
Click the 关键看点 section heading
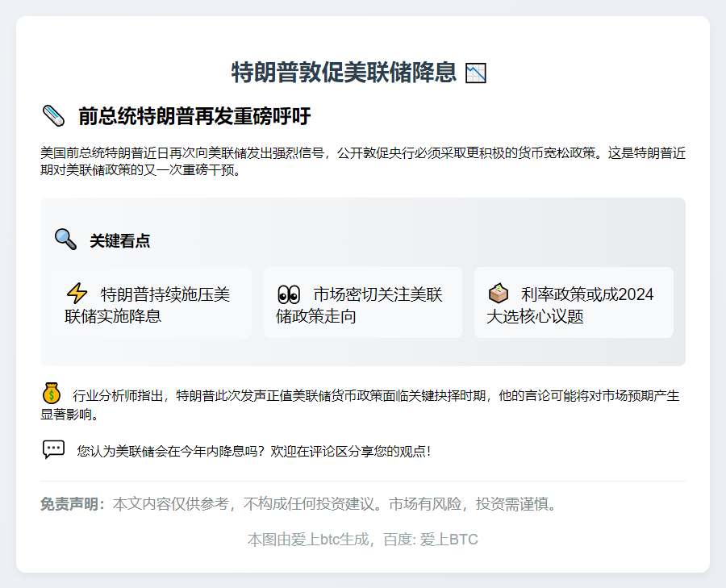click(120, 240)
